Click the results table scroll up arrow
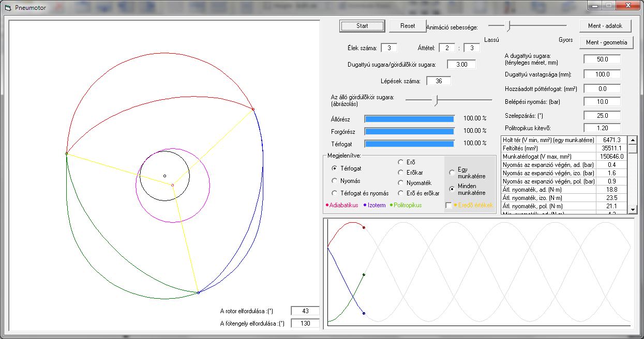 [x=632, y=140]
